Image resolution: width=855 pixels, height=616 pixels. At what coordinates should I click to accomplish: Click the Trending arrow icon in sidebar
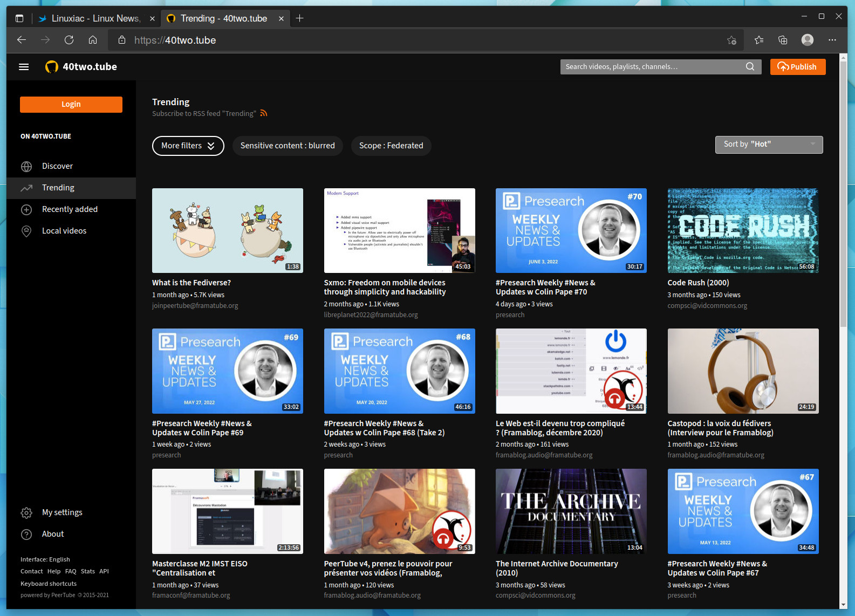click(26, 188)
